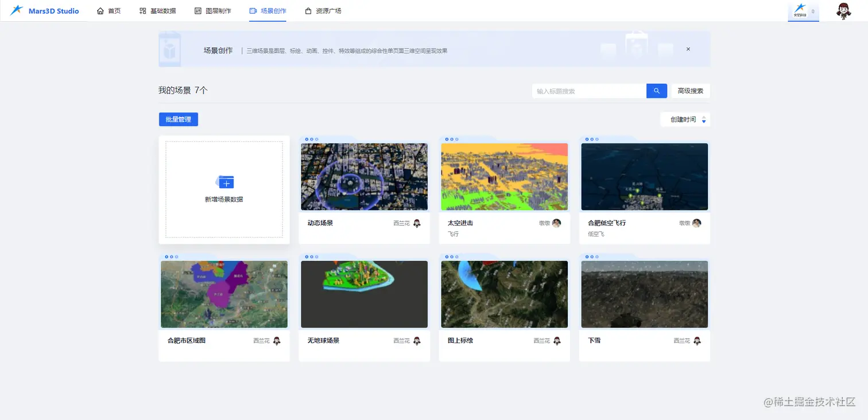Click author avatar on 合肥低空飞行 card
868x420 pixels.
tap(697, 223)
